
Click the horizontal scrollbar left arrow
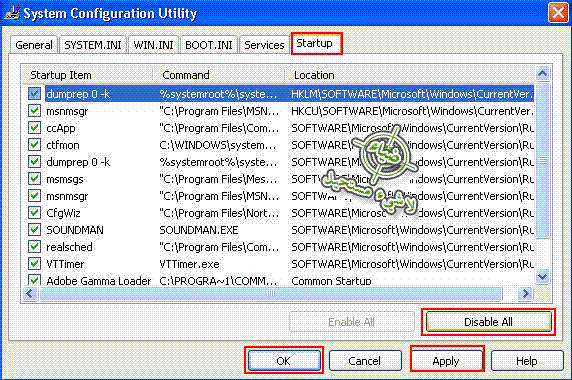coord(30,293)
